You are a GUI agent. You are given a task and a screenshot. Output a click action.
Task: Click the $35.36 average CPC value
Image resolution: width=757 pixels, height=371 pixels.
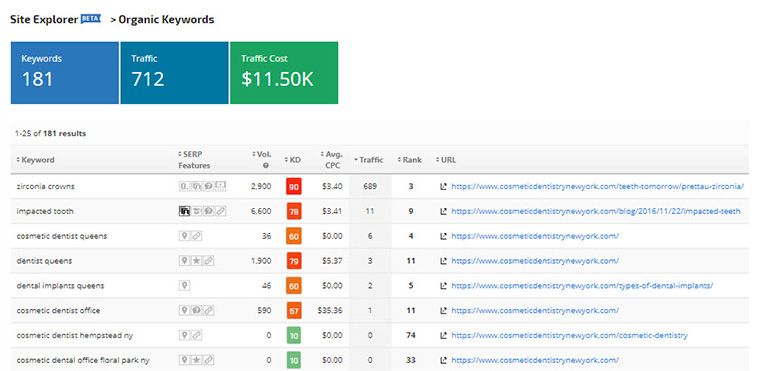pyautogui.click(x=330, y=310)
